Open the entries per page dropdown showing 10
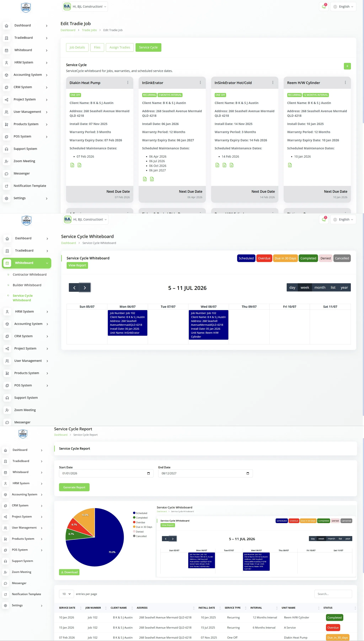364x641 pixels. (66, 594)
